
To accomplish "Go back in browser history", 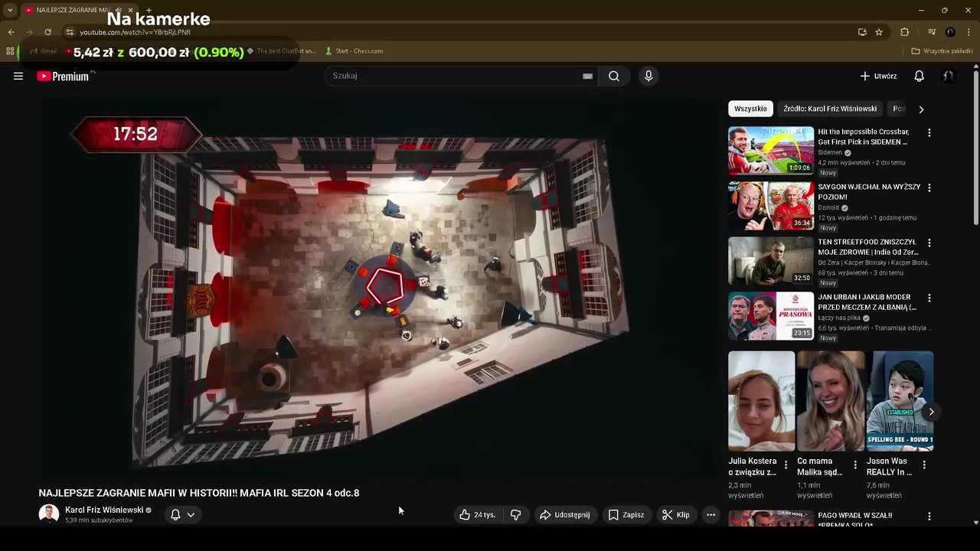I will click(11, 32).
